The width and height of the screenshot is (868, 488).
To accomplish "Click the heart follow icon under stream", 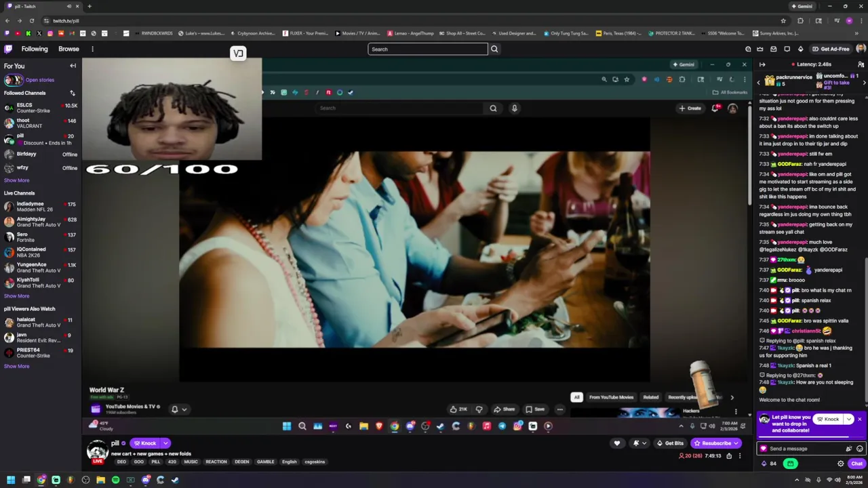I will point(616,443).
